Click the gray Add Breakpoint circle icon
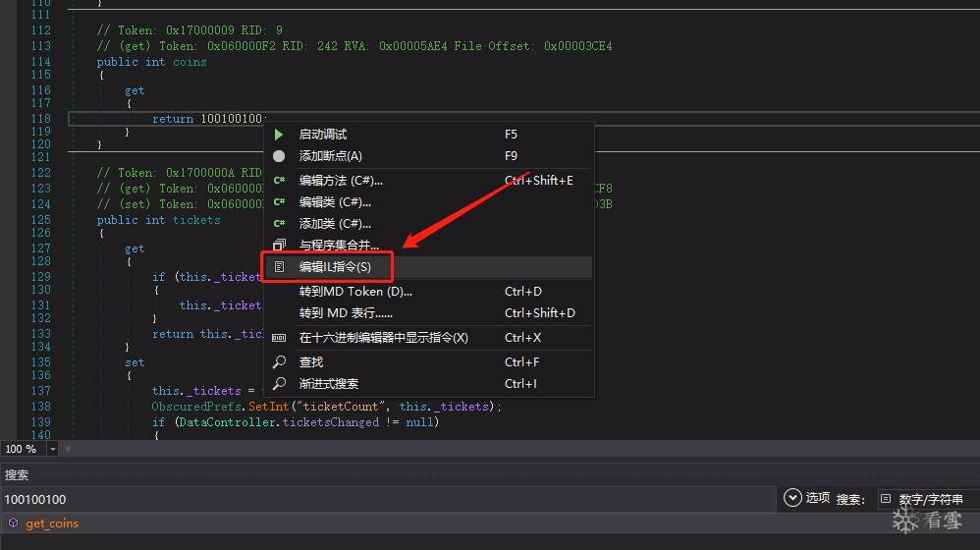 pos(279,156)
